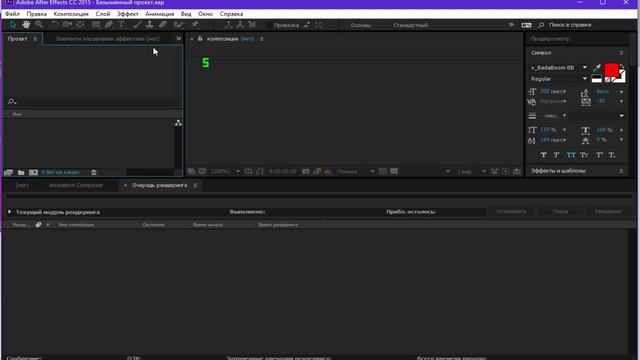640x360 pixels.
Task: Toggle the transparency grid in the viewer
Action: [394, 171]
